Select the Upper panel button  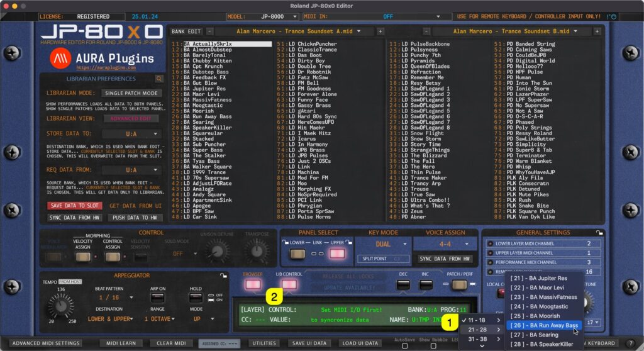click(337, 254)
